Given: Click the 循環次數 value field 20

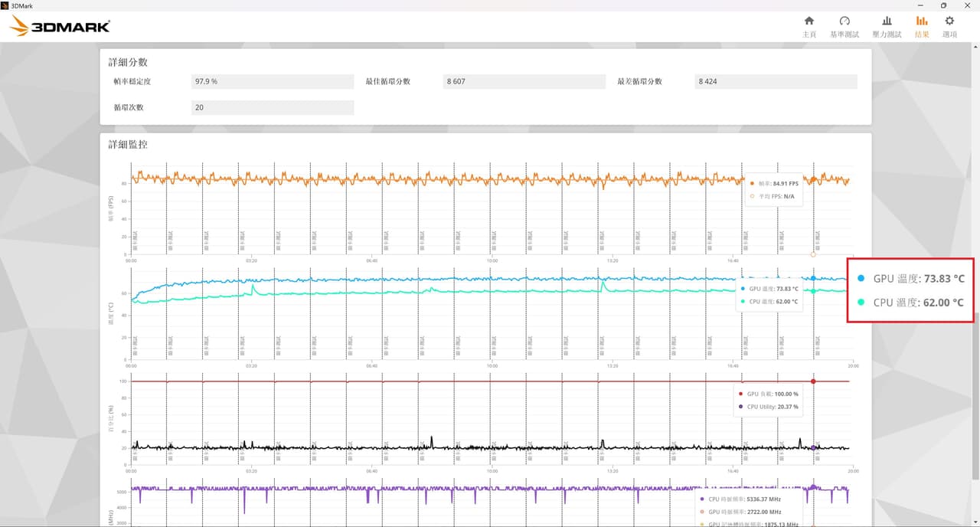Looking at the screenshot, I should tap(273, 107).
